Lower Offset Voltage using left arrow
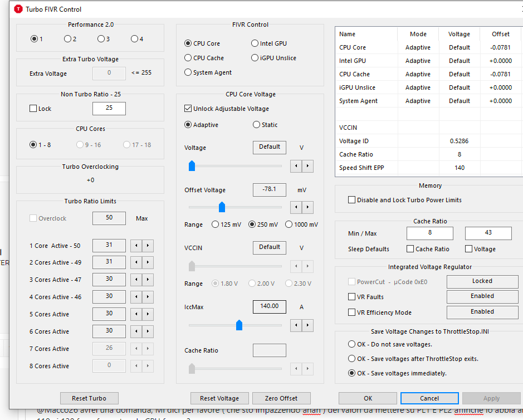The image size is (523, 420). pos(296,207)
